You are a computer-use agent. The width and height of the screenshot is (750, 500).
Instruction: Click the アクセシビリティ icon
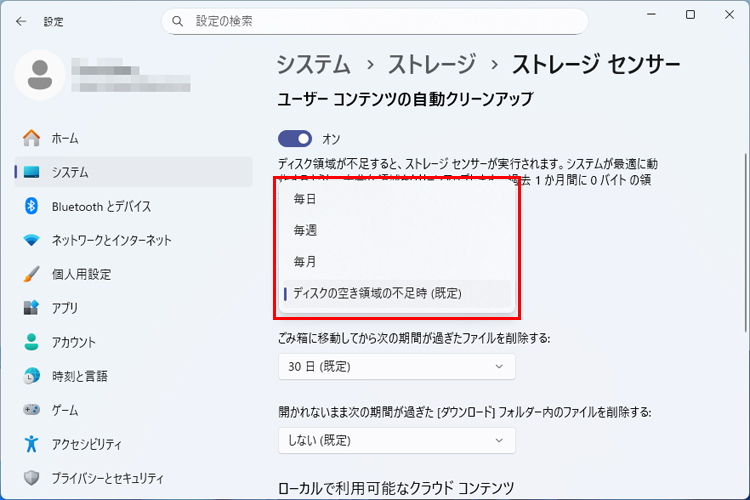point(31,444)
